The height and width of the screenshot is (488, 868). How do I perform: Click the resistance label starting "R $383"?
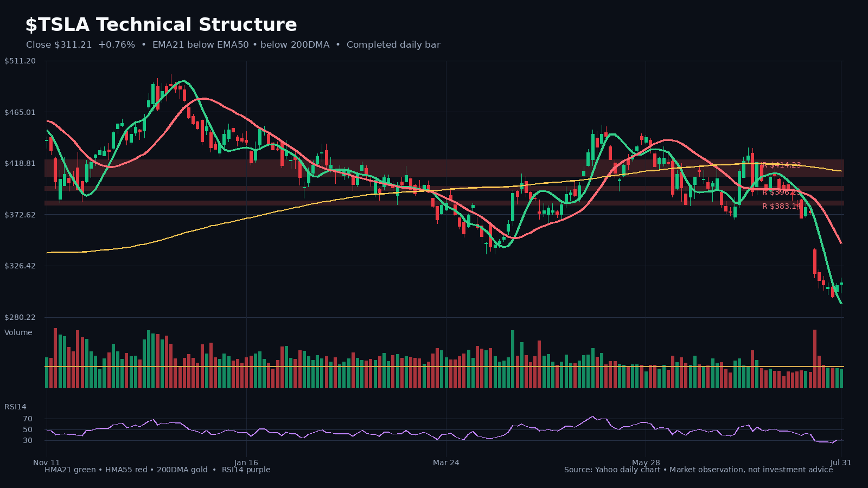pos(782,206)
